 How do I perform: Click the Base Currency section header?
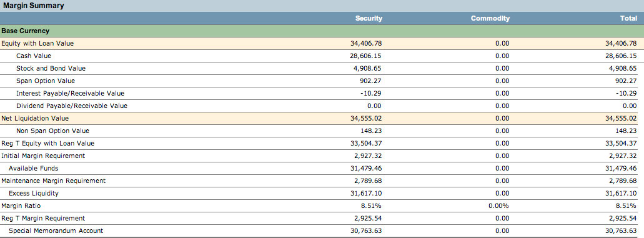coord(26,31)
